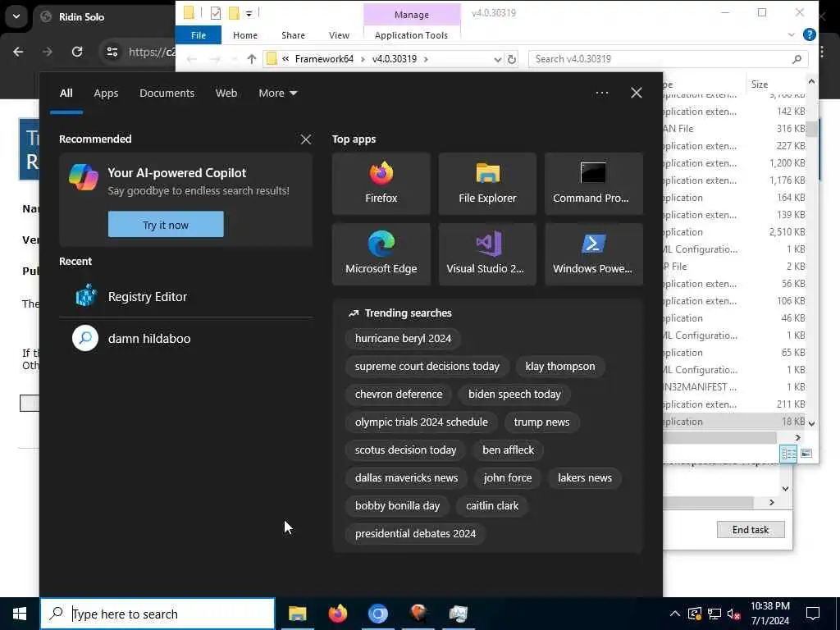Search trending 'bobby bonilla day'
The image size is (840, 630).
397,505
